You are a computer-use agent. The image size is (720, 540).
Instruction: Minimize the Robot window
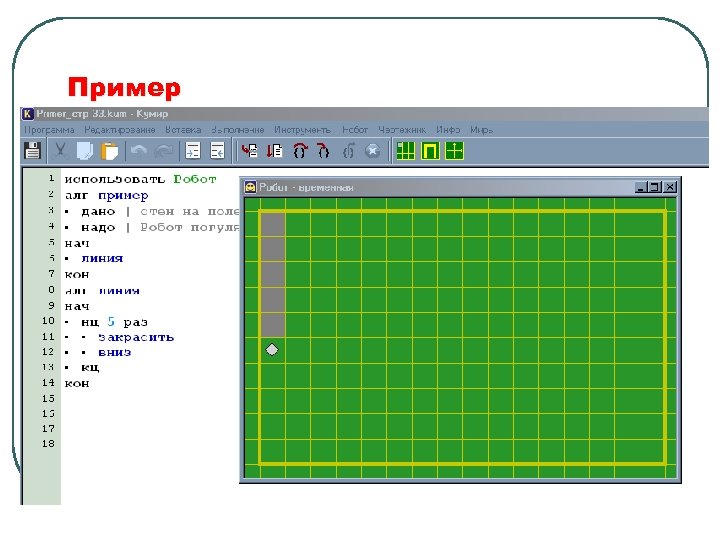click(x=641, y=187)
